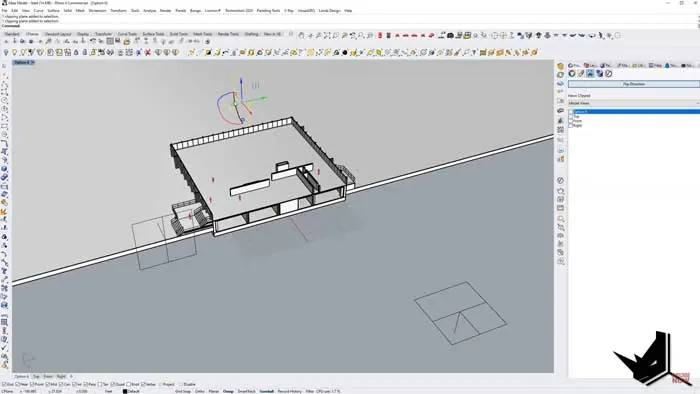Viewport: 700px width, 394px height.
Task: Open the File menu
Action: (x=4, y=10)
